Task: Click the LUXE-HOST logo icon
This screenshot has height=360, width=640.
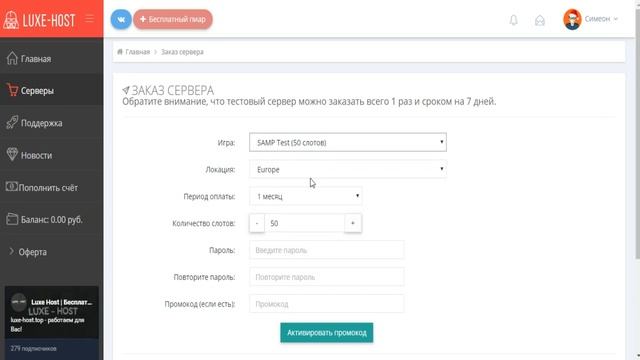Action: 11,20
